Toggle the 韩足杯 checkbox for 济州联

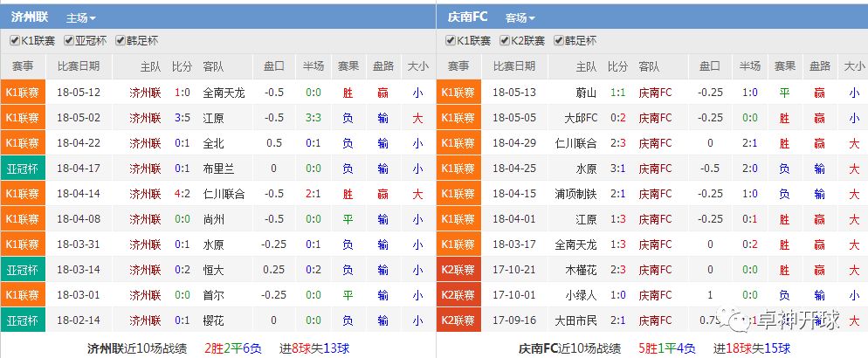coord(121,40)
